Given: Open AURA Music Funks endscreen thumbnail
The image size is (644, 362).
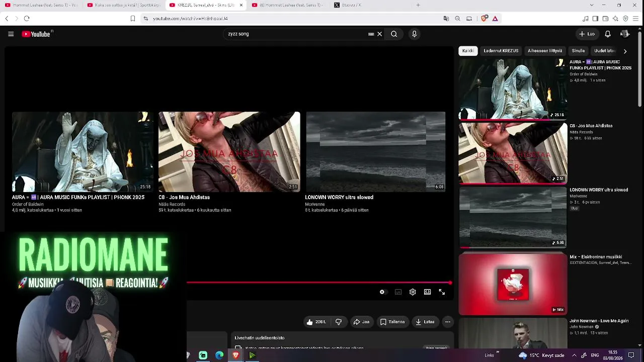Looking at the screenshot, I should coord(83,152).
